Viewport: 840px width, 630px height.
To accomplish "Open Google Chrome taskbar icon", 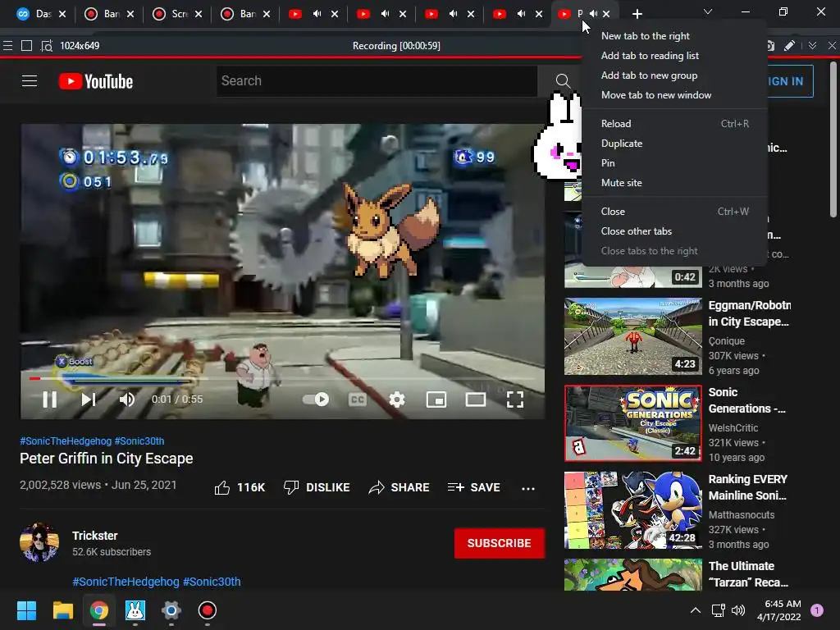I will click(x=99, y=610).
